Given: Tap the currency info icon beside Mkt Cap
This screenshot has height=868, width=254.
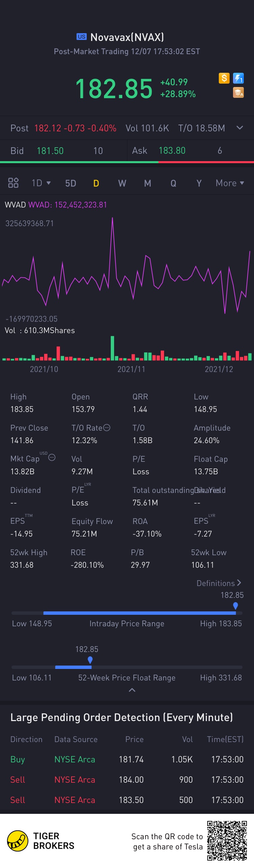Looking at the screenshot, I should [52, 457].
